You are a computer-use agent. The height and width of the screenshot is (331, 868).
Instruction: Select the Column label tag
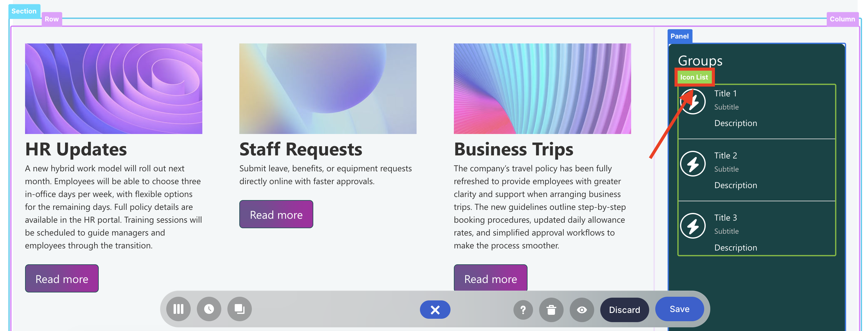pyautogui.click(x=842, y=19)
